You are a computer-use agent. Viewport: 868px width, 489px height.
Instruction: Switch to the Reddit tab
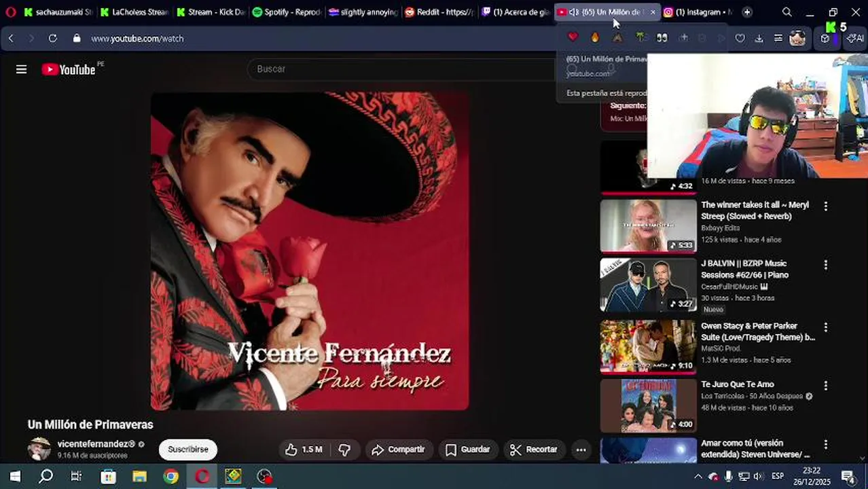[x=439, y=12]
